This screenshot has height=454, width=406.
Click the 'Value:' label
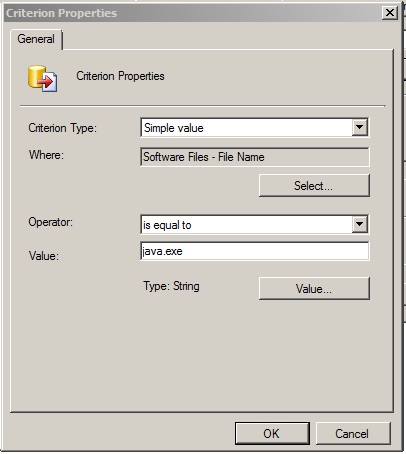click(x=44, y=256)
